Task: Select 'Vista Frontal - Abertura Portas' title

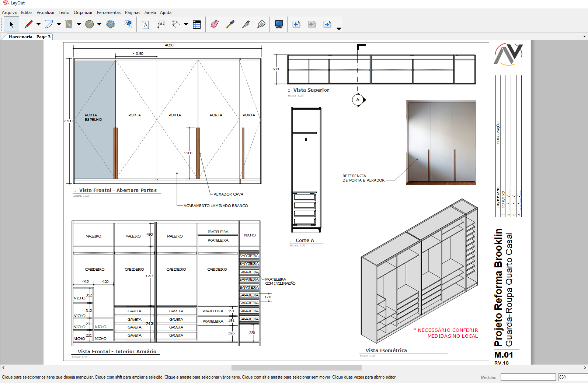Action: [x=118, y=190]
